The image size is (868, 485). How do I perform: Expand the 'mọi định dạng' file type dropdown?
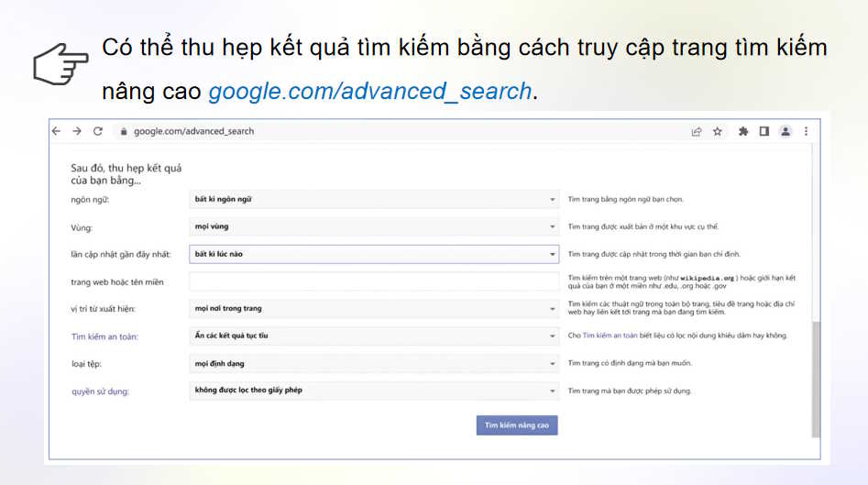(374, 363)
